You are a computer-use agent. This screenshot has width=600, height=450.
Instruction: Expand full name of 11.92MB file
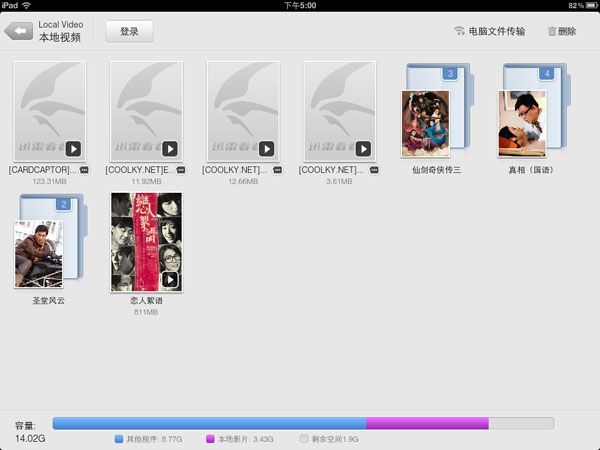coord(181,171)
